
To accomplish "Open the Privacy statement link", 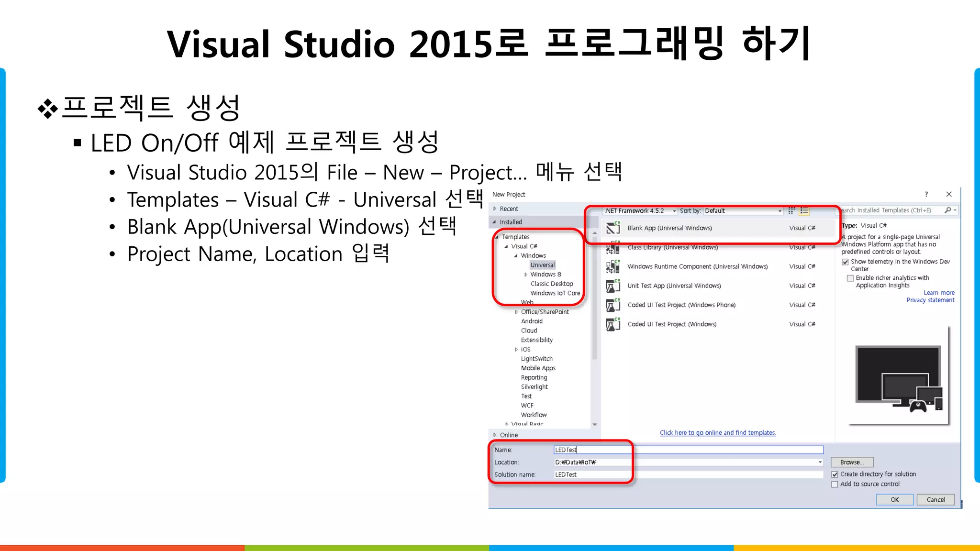I will pyautogui.click(x=930, y=300).
